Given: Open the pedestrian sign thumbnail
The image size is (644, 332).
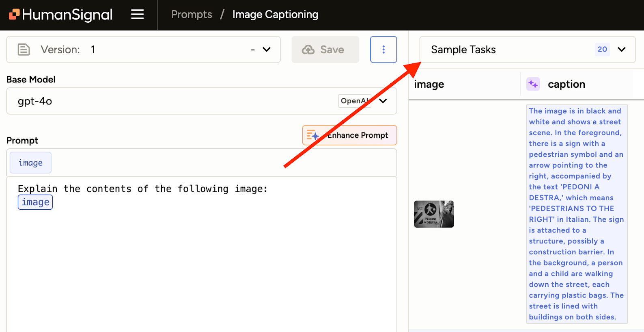Looking at the screenshot, I should click(x=434, y=214).
